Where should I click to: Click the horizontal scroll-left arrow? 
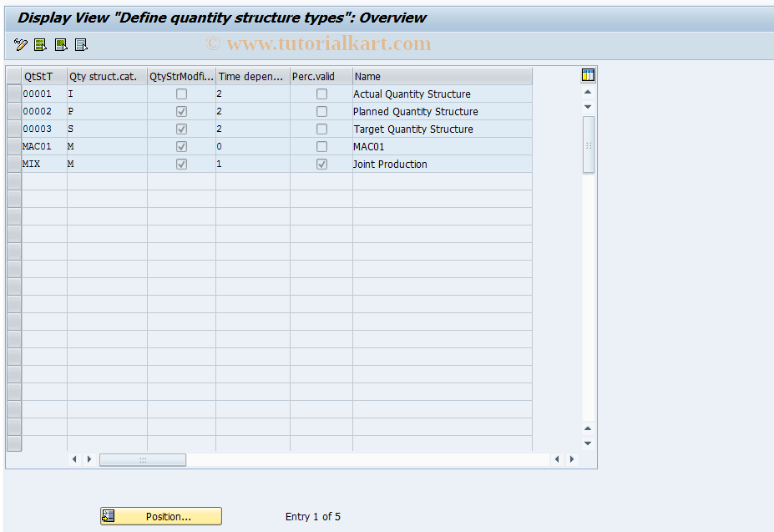[x=73, y=459]
